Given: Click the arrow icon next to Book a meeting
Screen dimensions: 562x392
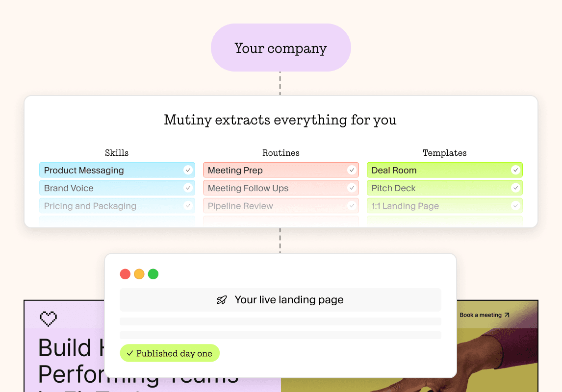Looking at the screenshot, I should click(507, 315).
